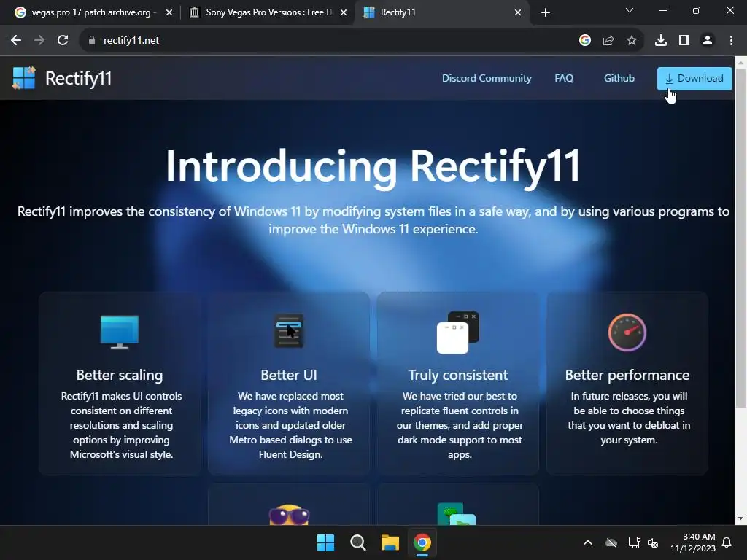Click the monitor icon above Better scaling
747x560 pixels.
[120, 332]
